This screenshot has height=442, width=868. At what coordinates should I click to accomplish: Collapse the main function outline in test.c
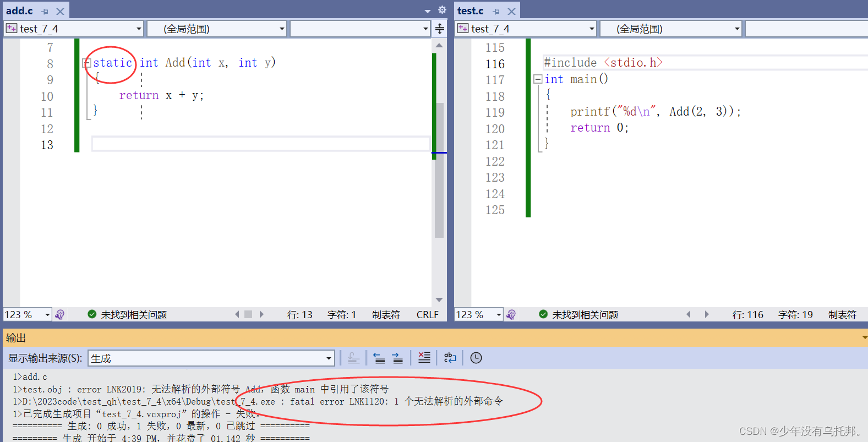click(538, 79)
